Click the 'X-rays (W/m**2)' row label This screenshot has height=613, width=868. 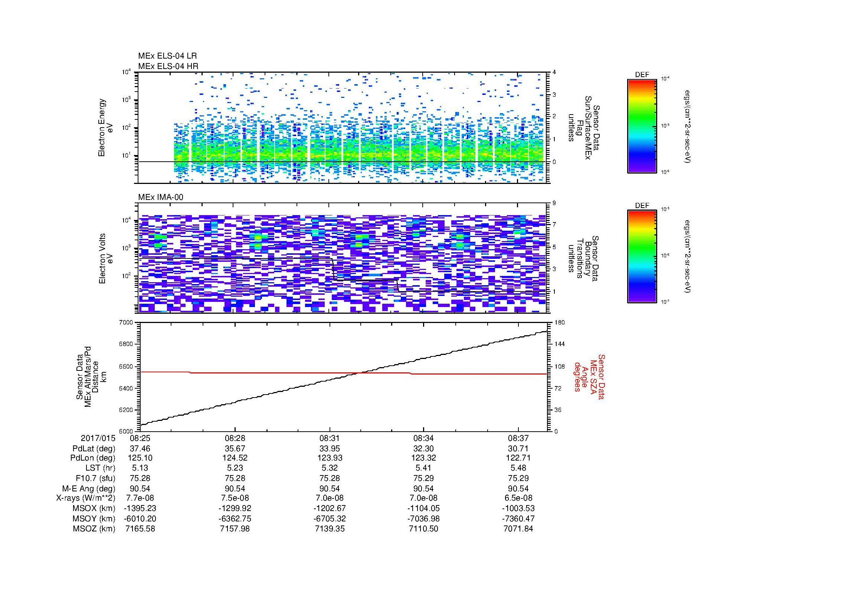86,498
